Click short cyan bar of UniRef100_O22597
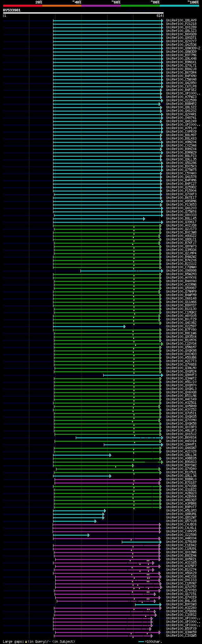Image resolution: width=202 pixels, height=644 pixels. point(89,326)
